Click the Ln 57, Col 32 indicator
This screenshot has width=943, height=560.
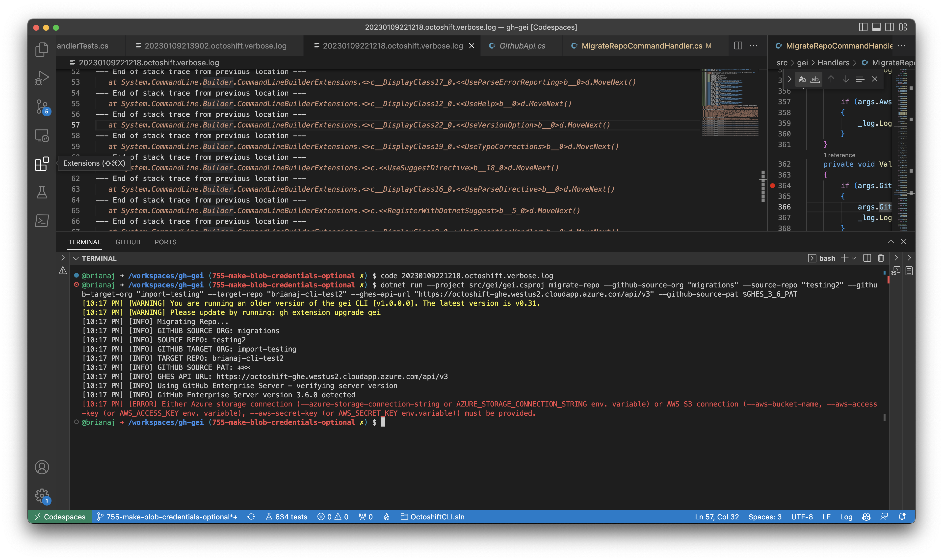click(x=717, y=517)
